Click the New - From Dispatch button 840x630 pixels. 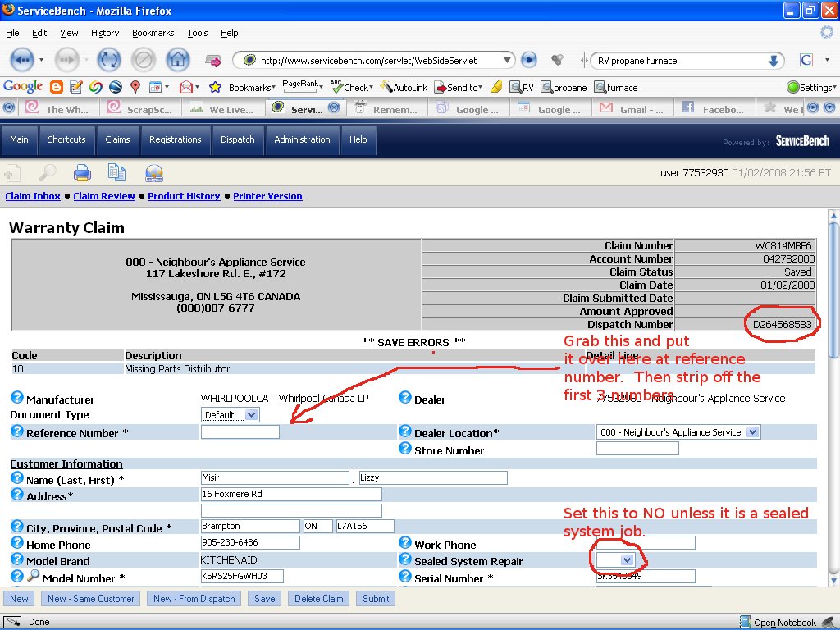click(194, 598)
